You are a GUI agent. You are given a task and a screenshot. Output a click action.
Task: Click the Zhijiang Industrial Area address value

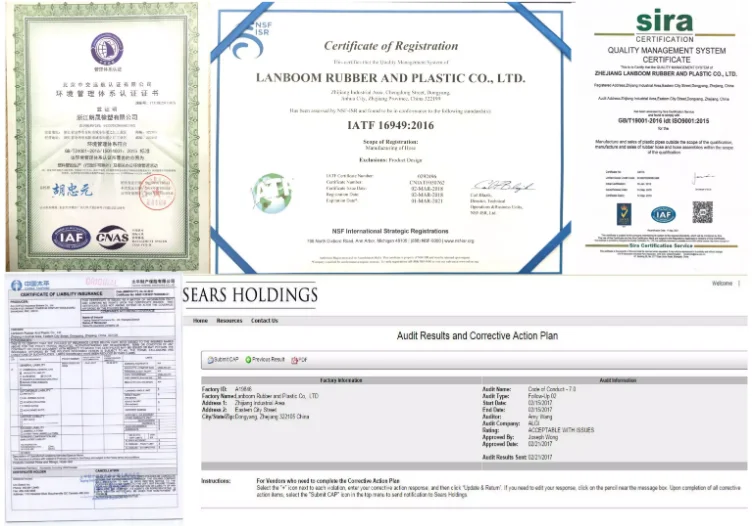click(x=260, y=403)
